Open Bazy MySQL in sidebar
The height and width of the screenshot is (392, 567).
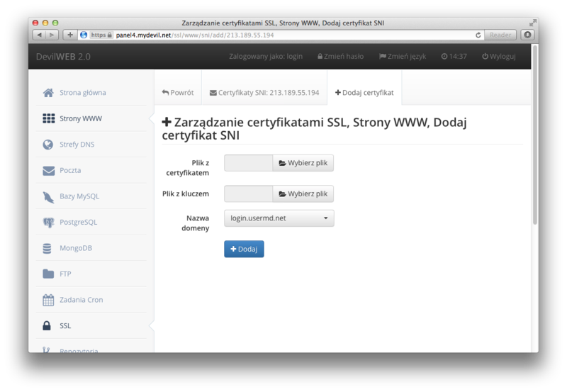click(91, 196)
